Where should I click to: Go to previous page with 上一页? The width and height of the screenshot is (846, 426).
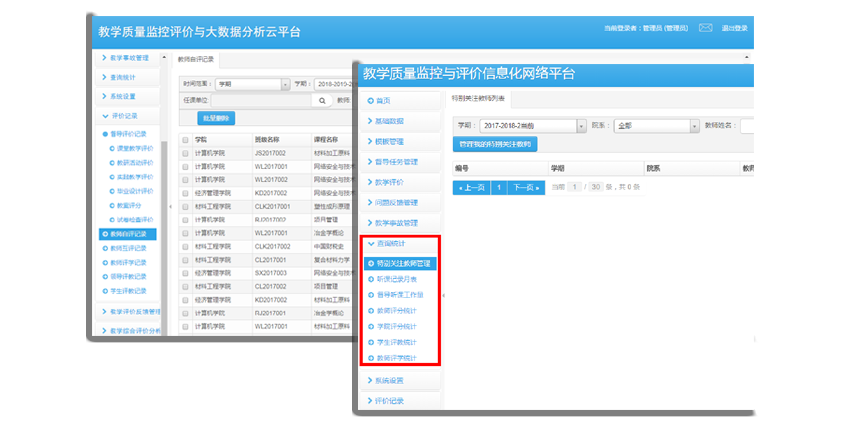coord(472,188)
